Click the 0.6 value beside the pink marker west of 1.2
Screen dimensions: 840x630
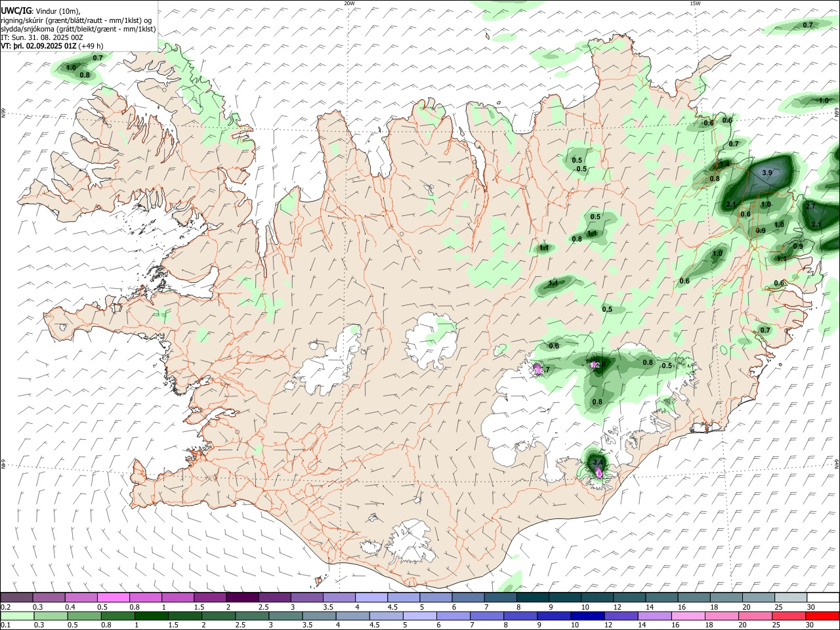[x=539, y=371]
